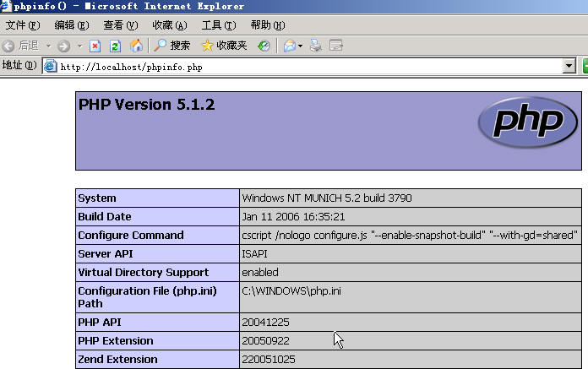Image resolution: width=588 pixels, height=369 pixels.
Task: Click the 'Build Date' row label
Action: point(105,216)
